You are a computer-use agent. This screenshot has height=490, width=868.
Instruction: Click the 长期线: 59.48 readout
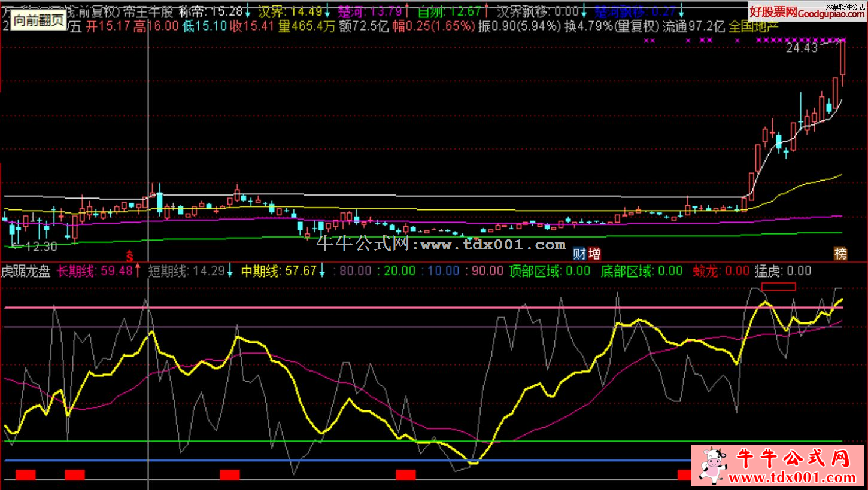coord(95,271)
